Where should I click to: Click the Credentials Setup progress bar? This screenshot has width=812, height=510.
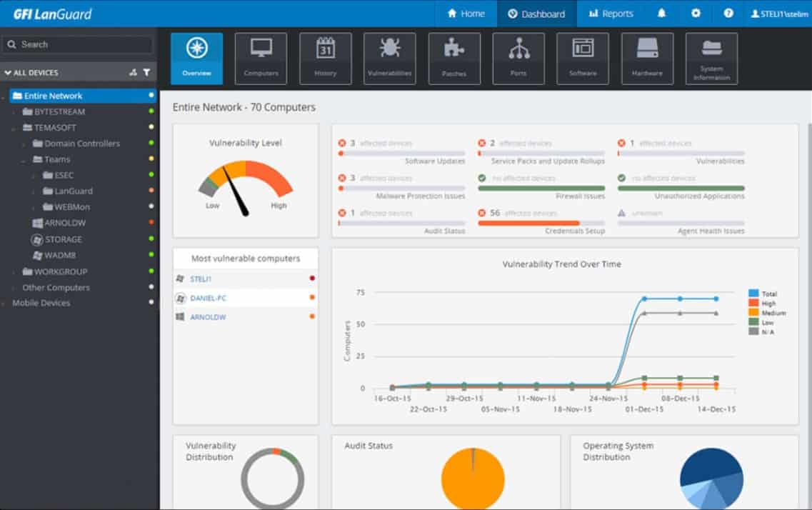click(x=541, y=223)
